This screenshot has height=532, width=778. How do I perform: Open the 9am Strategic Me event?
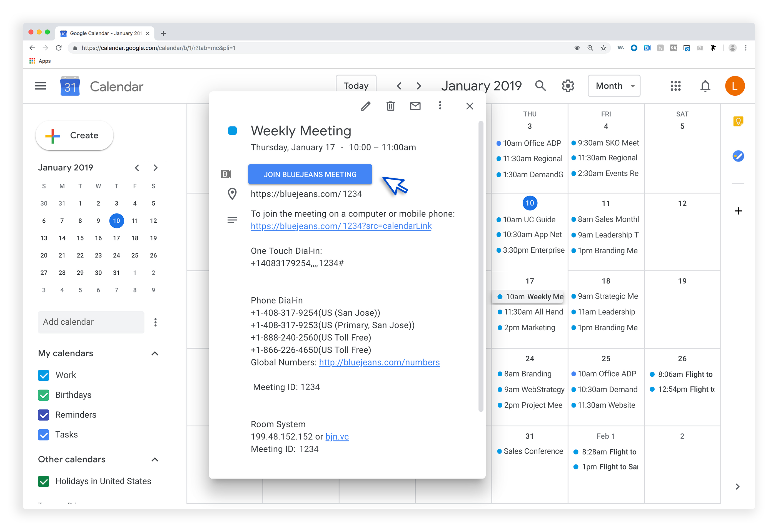pos(605,296)
